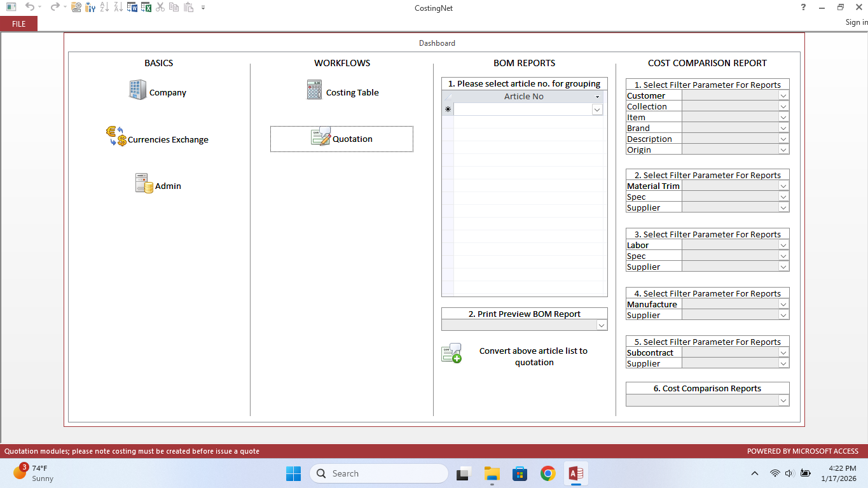Image resolution: width=868 pixels, height=488 pixels.
Task: Click the Convert above article list text
Action: (534, 356)
